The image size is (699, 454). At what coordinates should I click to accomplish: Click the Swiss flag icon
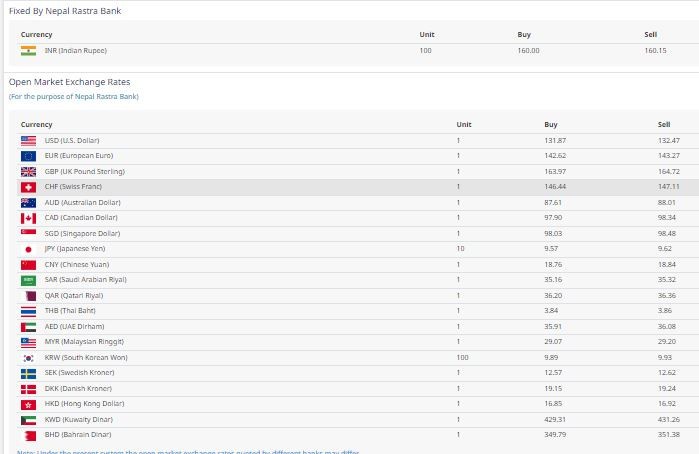(x=28, y=187)
